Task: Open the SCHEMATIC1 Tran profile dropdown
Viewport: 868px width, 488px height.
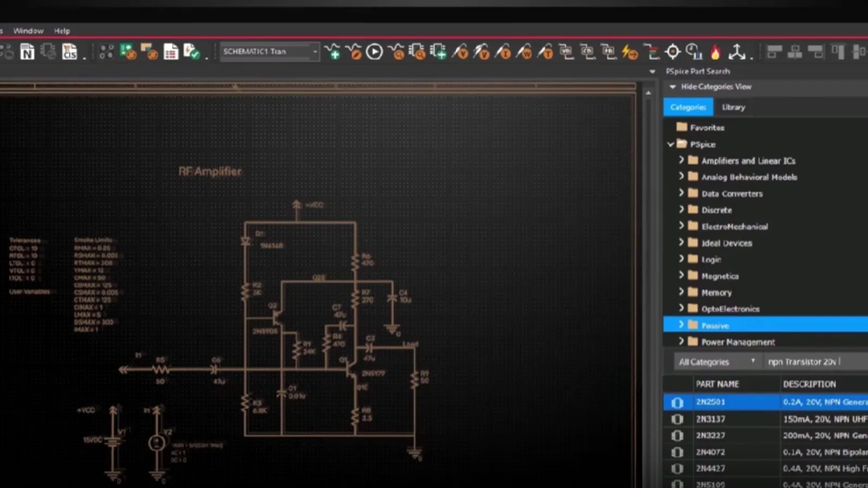Action: point(315,52)
